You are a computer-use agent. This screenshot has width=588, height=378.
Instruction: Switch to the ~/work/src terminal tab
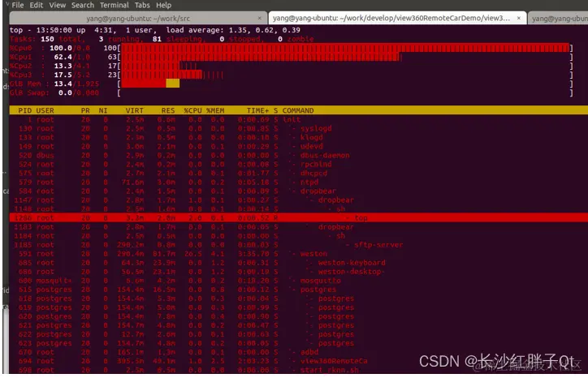138,19
